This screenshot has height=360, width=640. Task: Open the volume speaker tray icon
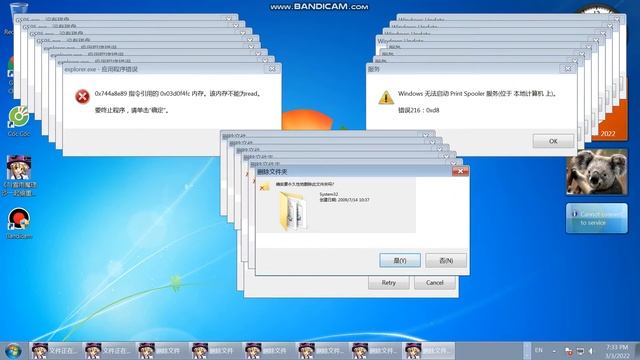(591, 351)
